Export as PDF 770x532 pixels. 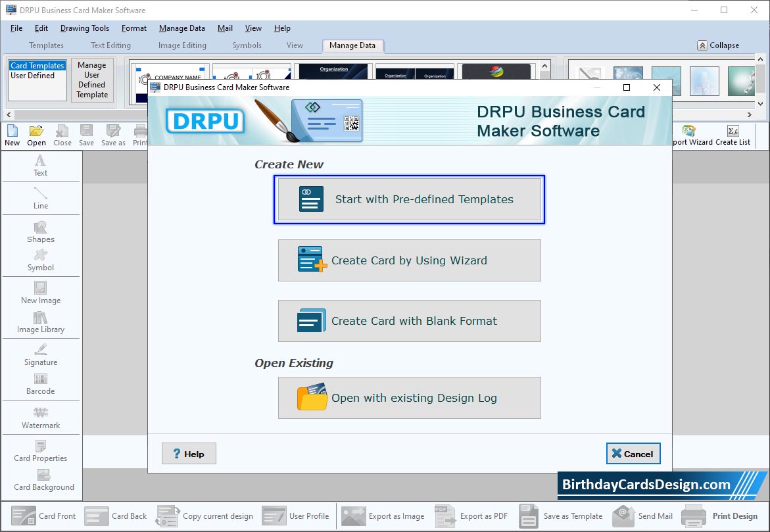point(471,516)
